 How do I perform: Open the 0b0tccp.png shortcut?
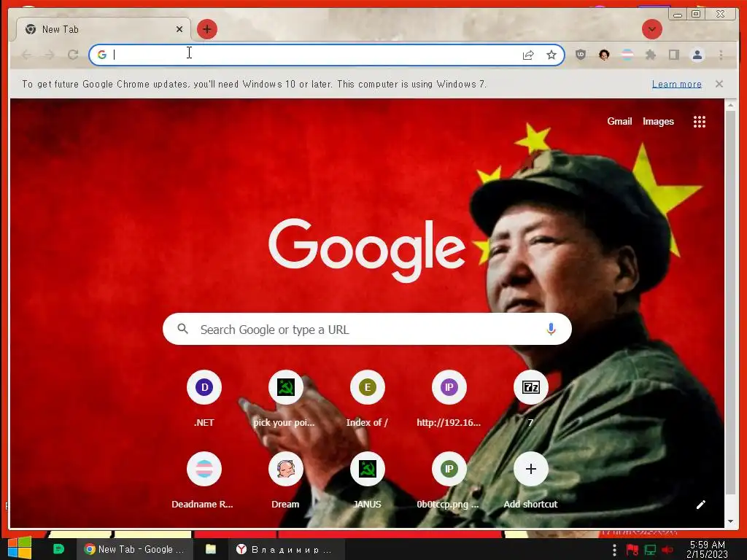pyautogui.click(x=449, y=481)
